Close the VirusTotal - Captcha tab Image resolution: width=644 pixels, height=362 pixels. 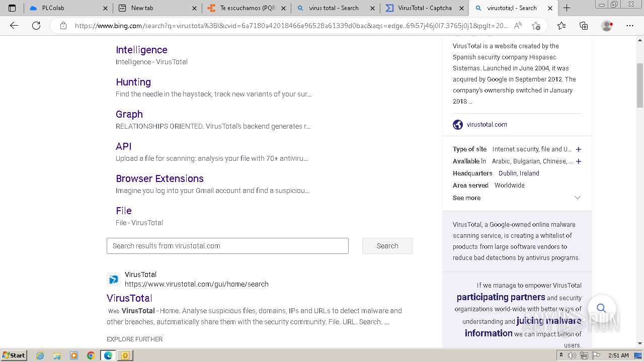pos(461,8)
